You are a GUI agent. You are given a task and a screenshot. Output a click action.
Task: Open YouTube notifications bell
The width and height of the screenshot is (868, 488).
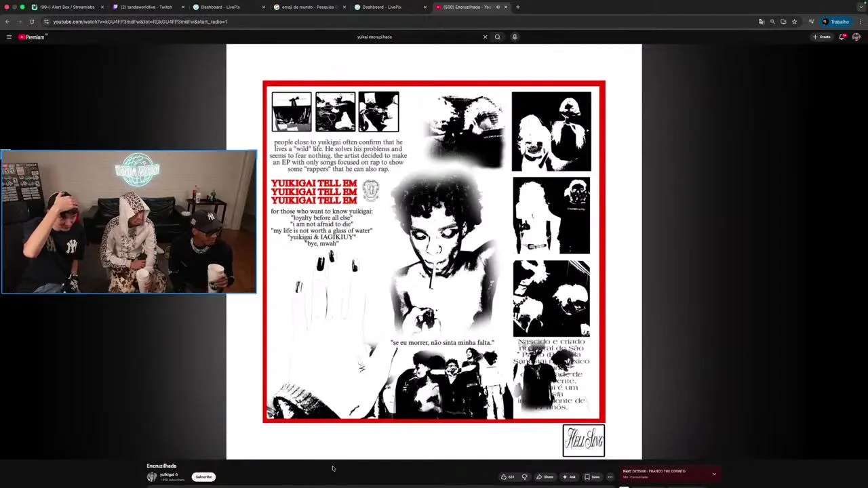point(842,37)
